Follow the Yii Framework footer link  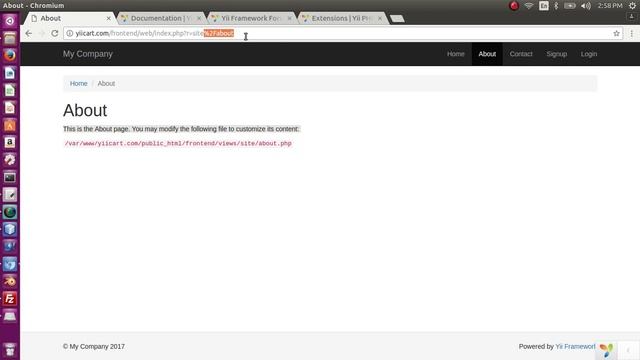click(575, 347)
